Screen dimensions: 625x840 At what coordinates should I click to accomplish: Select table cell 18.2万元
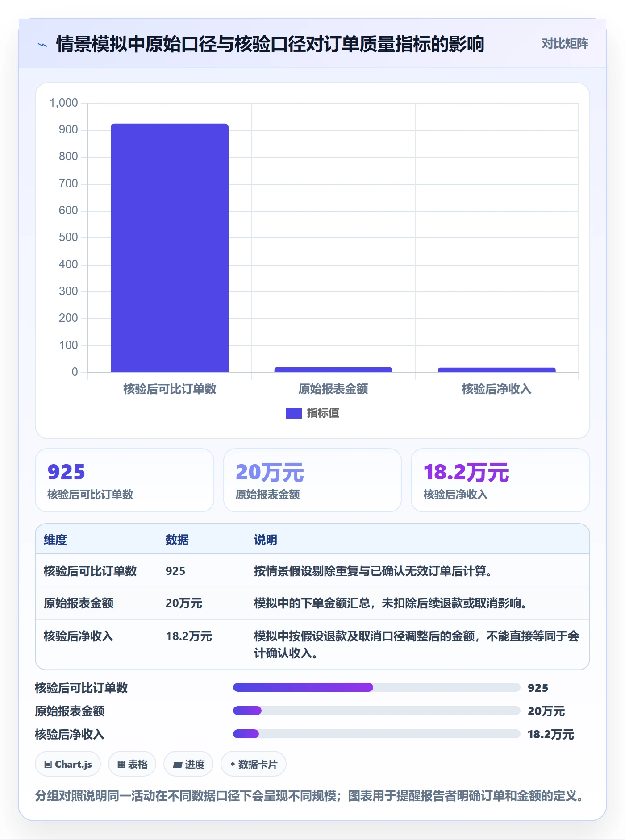pyautogui.click(x=189, y=636)
